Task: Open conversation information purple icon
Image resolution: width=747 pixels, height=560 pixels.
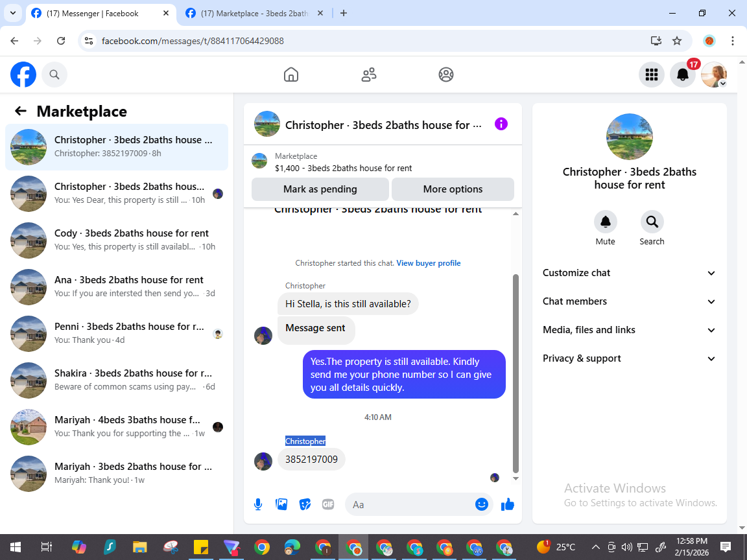Action: pos(501,124)
